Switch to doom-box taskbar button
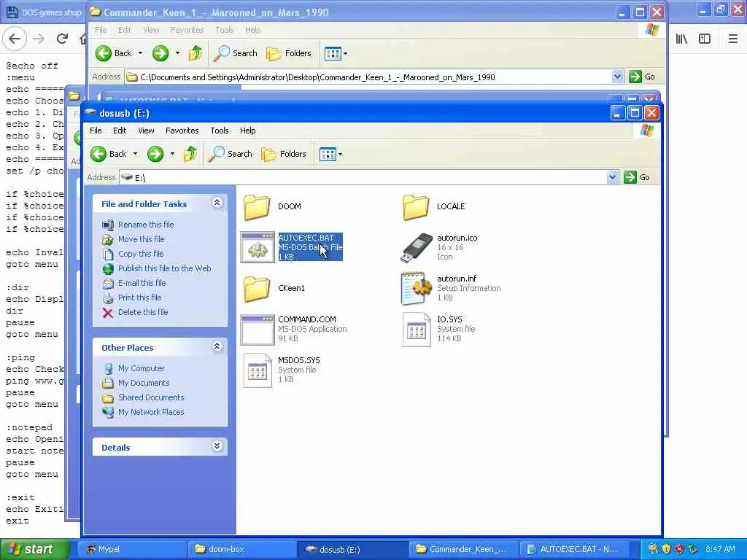This screenshot has width=747, height=560. (242, 549)
